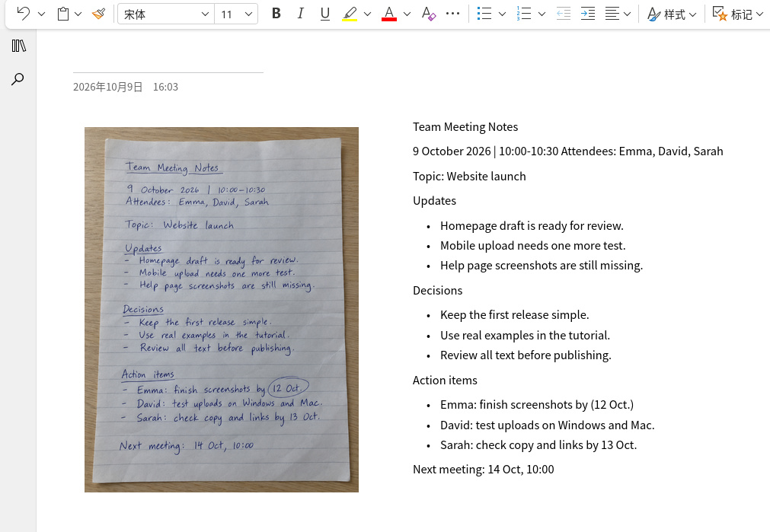Toggle Underline formatting
Image resolution: width=770 pixels, height=532 pixels.
pyautogui.click(x=324, y=14)
